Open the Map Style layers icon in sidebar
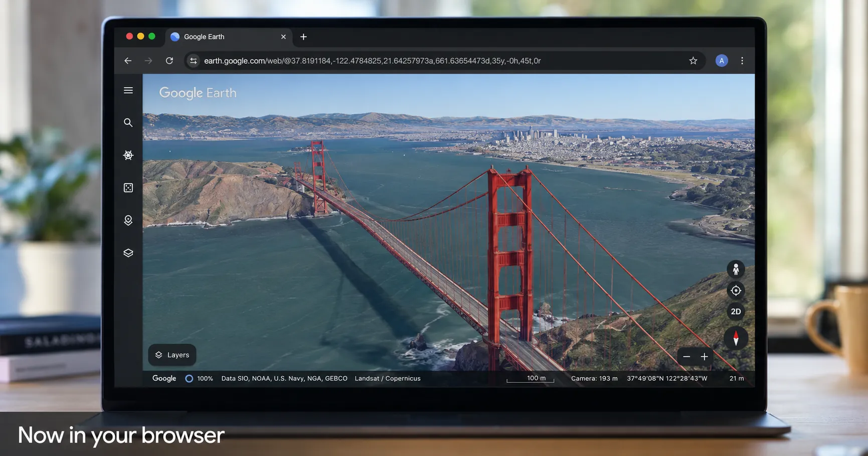Screen dimensions: 868x456 point(128,253)
